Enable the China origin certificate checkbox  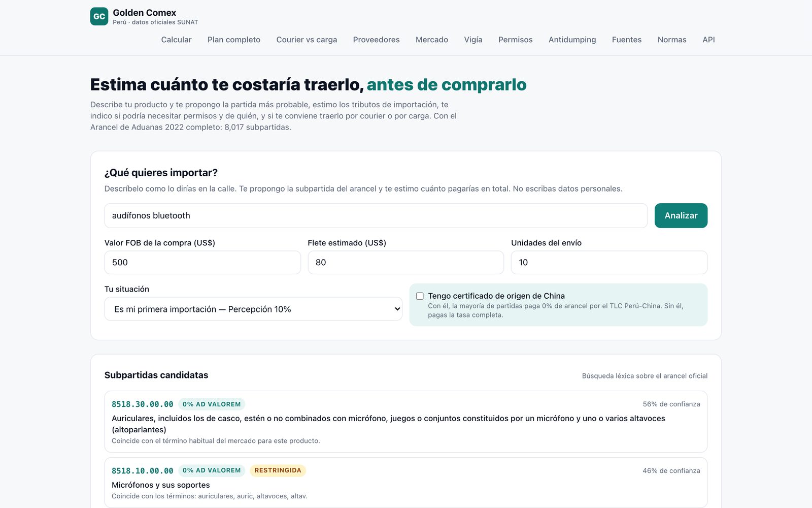point(420,296)
